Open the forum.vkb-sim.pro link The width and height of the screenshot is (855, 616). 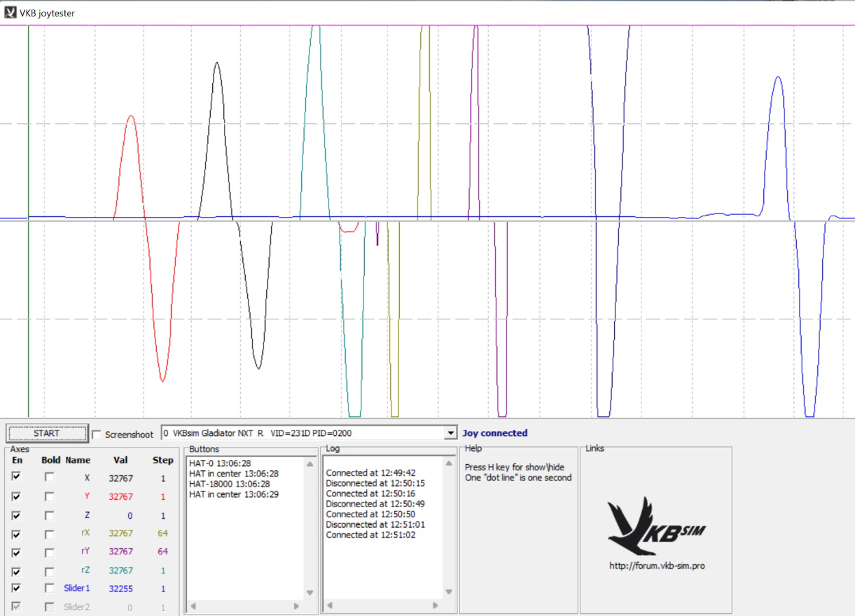tap(656, 566)
